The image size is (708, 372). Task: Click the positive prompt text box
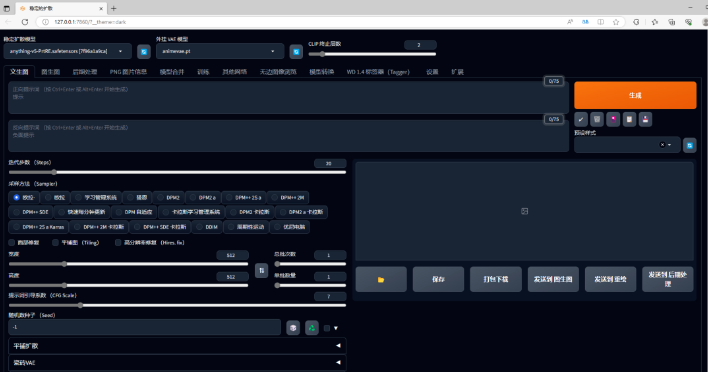(289, 98)
